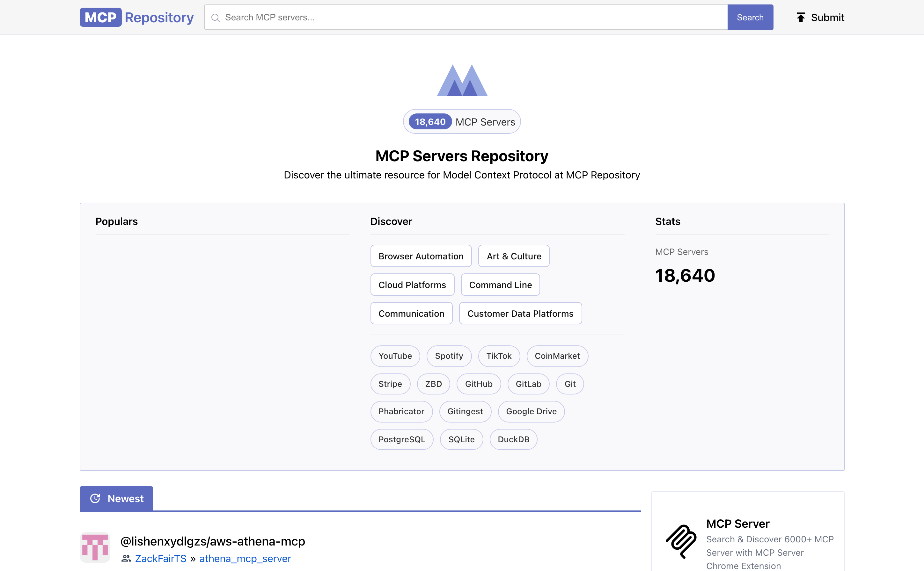Select the GitHub tag pill
This screenshot has width=924, height=571.
(x=479, y=384)
